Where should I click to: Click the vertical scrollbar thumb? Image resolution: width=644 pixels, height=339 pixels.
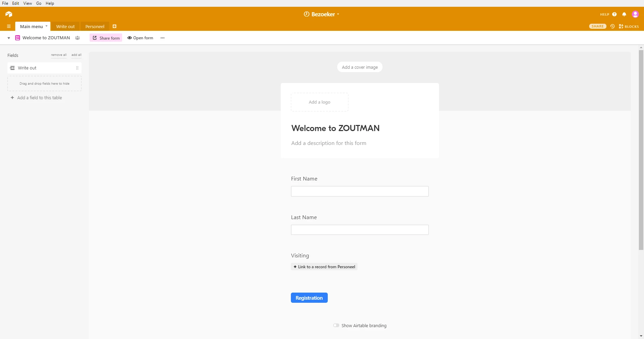[641, 150]
